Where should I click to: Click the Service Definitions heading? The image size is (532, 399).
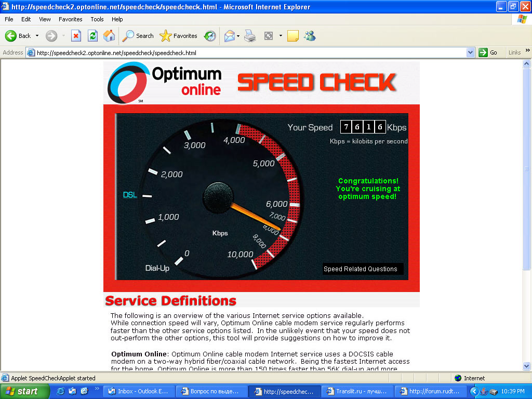coord(170,301)
